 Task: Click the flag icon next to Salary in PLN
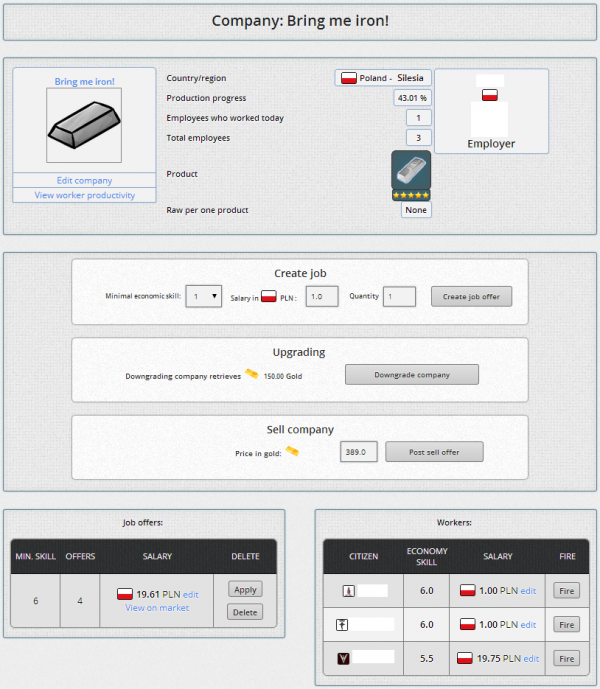269,296
